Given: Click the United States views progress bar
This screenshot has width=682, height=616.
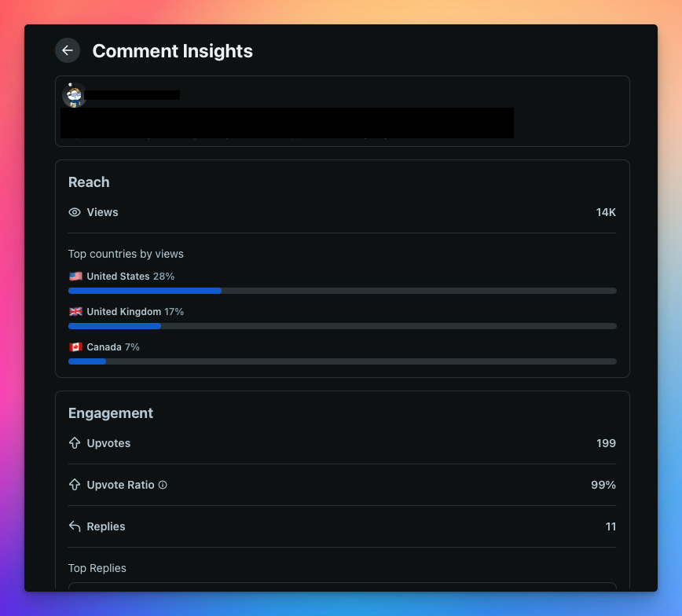Looking at the screenshot, I should click(x=343, y=291).
